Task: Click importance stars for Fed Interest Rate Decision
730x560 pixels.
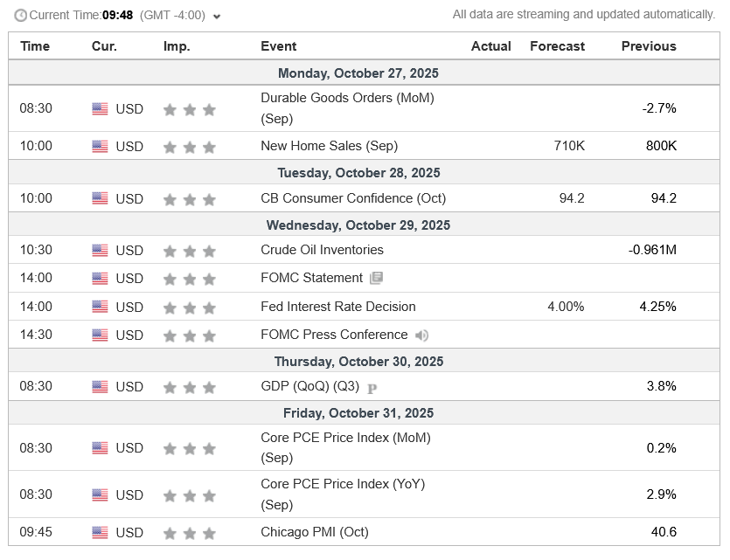Action: tap(190, 308)
